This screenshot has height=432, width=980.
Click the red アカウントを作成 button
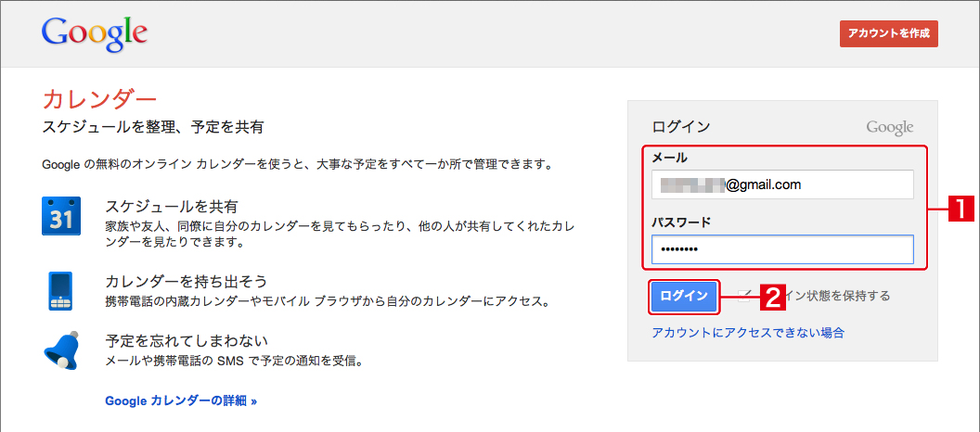pyautogui.click(x=889, y=33)
